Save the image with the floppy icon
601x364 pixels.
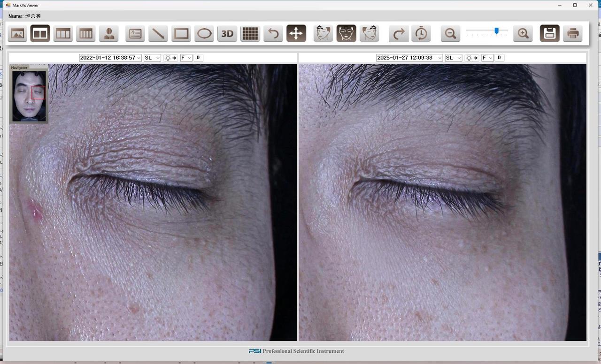tap(550, 34)
